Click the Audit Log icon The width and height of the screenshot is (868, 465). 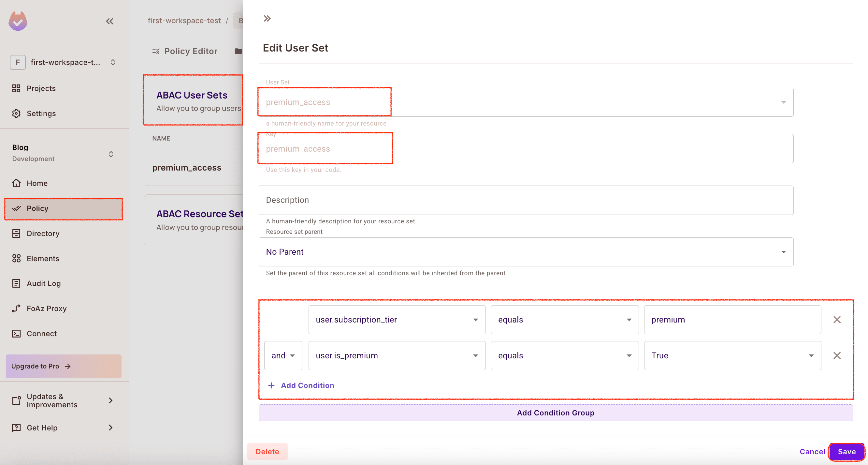point(16,283)
